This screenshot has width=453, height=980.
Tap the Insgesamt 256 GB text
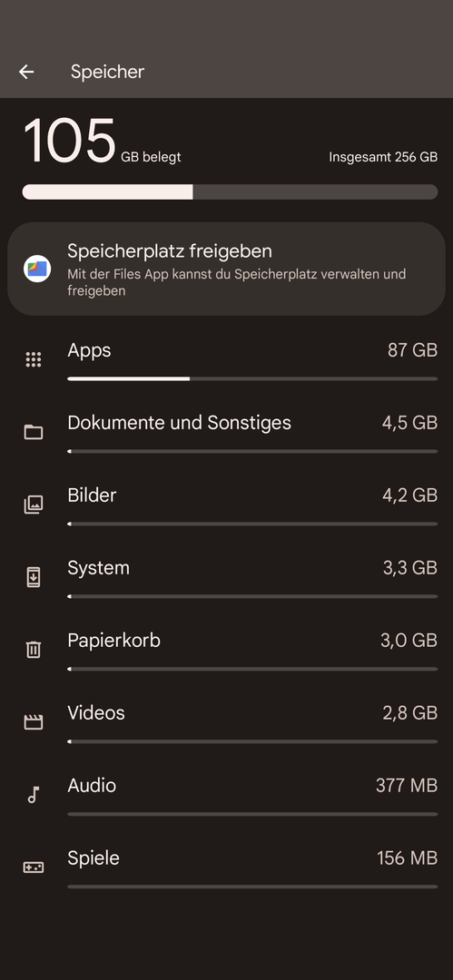coord(383,157)
